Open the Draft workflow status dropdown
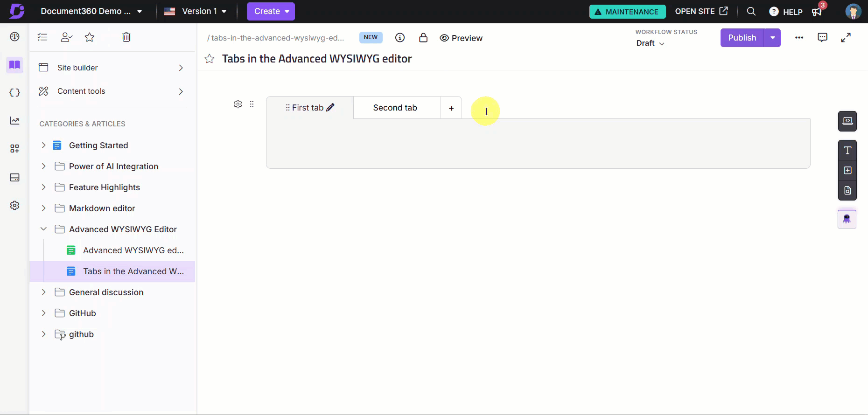868x415 pixels. tap(650, 43)
